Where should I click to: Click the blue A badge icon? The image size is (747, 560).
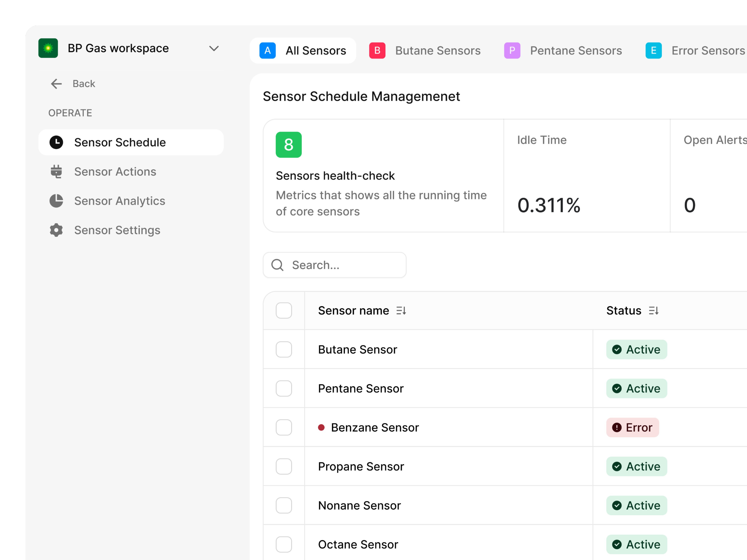pos(267,51)
